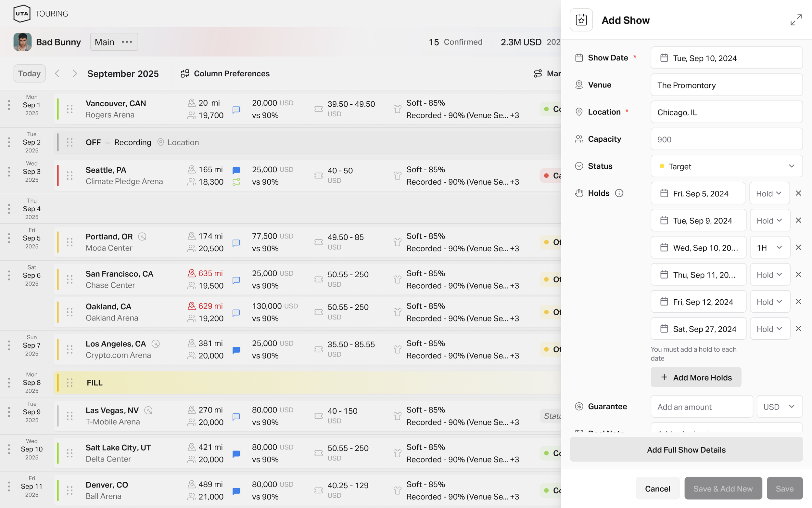Remove the Fri, Sep 5, 2024 hold
This screenshot has width=812, height=508.
click(x=798, y=193)
